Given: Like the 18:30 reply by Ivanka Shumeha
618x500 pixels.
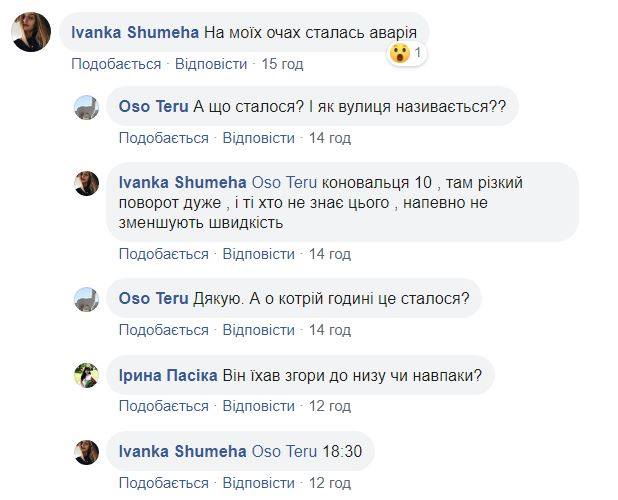Looking at the screenshot, I should (x=164, y=483).
